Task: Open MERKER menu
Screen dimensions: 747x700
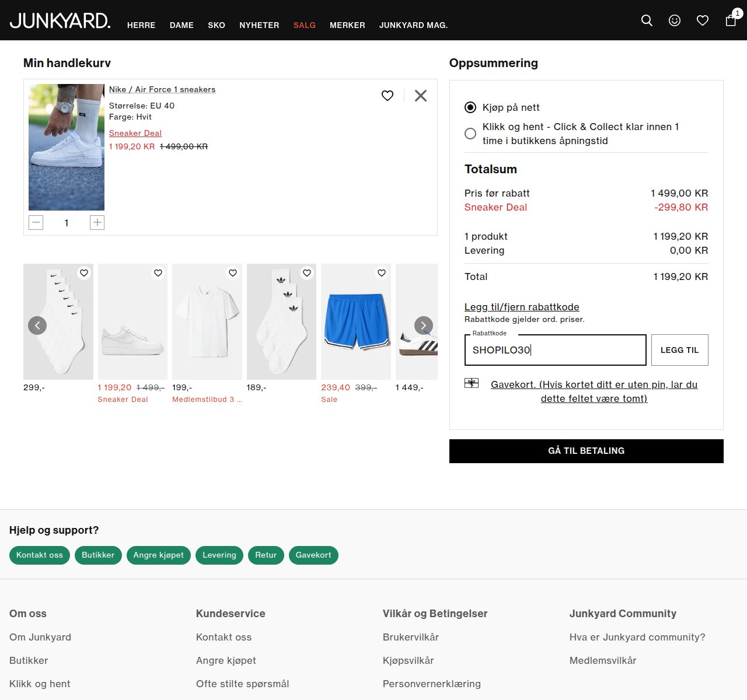Action: [347, 25]
